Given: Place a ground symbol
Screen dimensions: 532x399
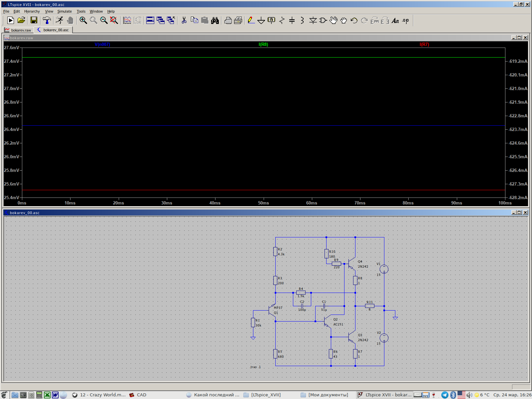Looking at the screenshot, I should pyautogui.click(x=261, y=21).
